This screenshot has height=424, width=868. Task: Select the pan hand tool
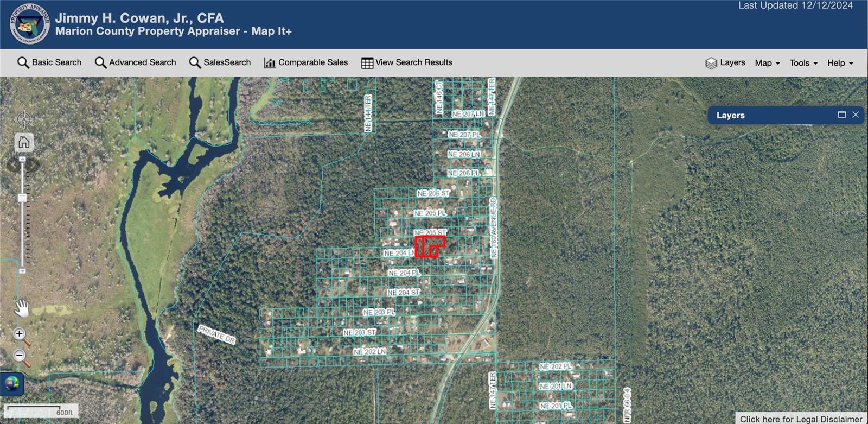coord(22,308)
